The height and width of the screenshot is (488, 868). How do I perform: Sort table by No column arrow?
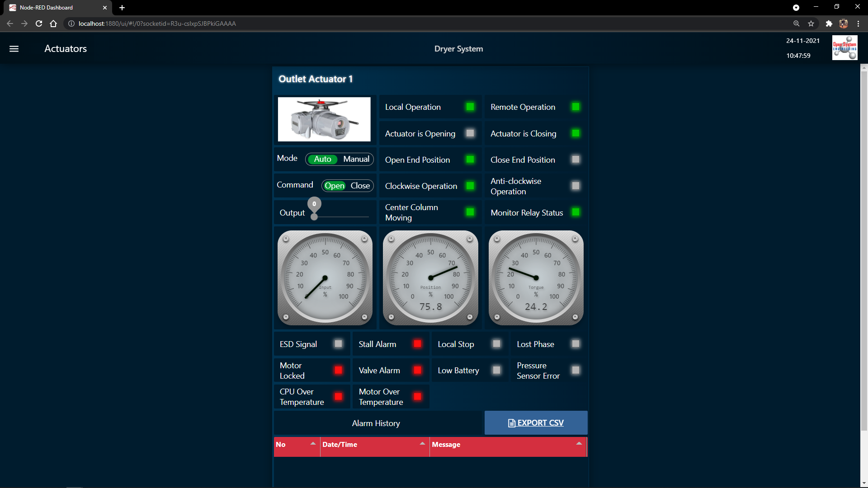(313, 444)
